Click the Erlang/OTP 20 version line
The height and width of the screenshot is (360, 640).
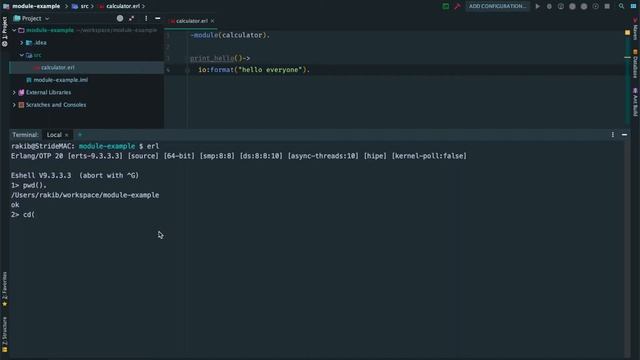pos(239,156)
